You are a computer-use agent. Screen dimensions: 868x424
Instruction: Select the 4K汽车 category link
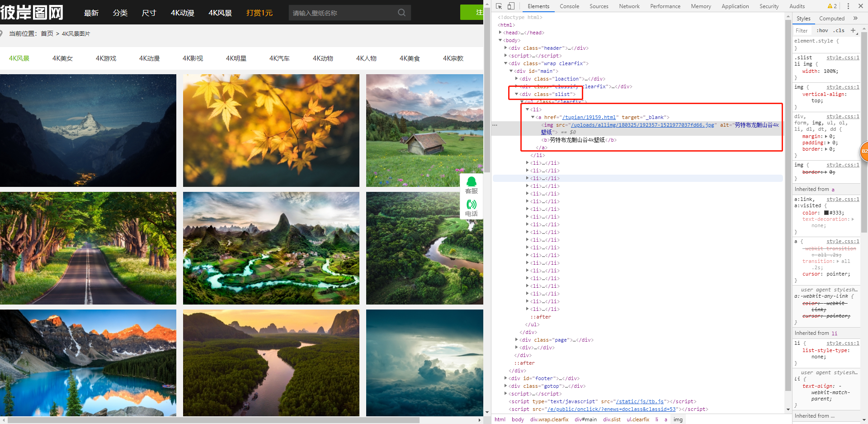pos(279,58)
